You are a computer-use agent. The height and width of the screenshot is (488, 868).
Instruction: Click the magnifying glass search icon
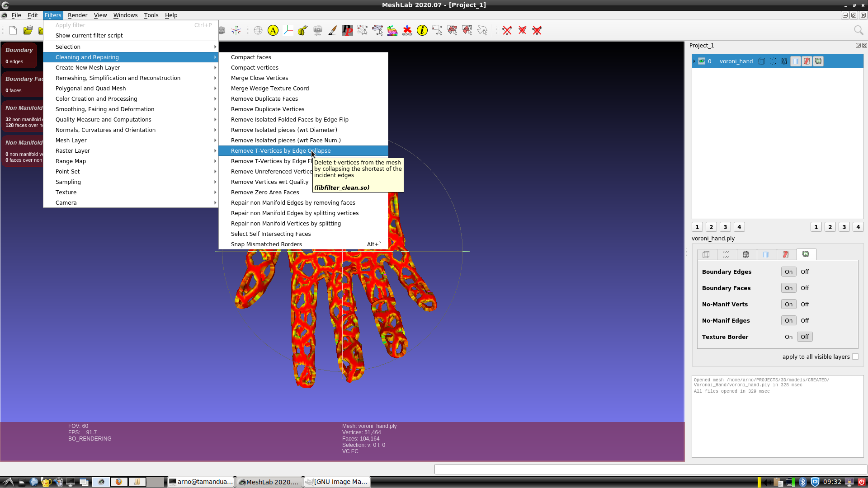pos(859,30)
